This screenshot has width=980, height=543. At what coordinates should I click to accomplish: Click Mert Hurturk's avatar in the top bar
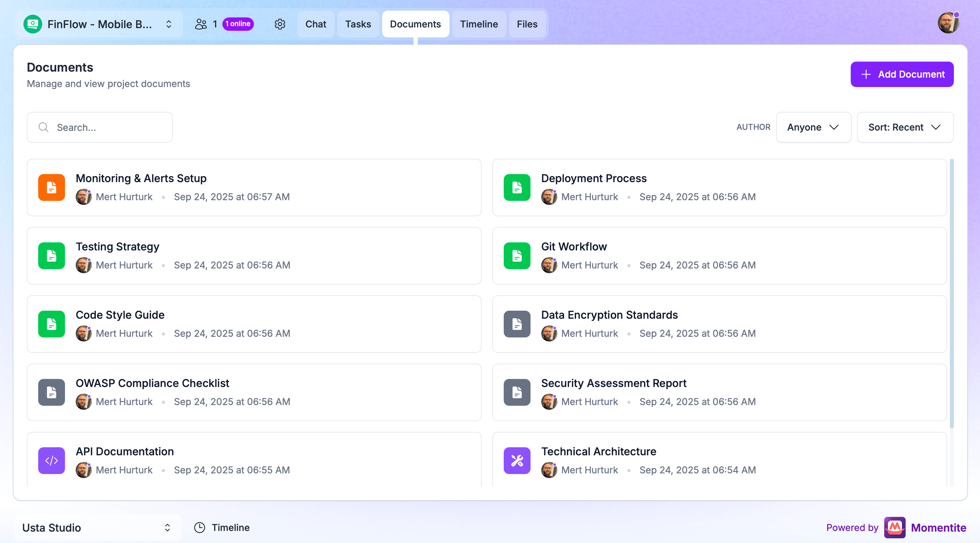tap(948, 22)
